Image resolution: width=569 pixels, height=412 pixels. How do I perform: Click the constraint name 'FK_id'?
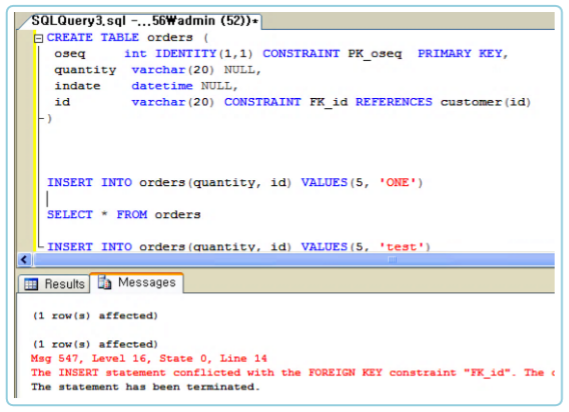(329, 102)
